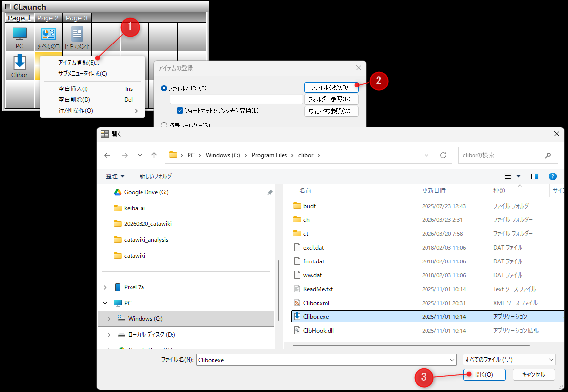Launch the Clibor icon in CLaunch
Image resolution: width=568 pixels, height=392 pixels.
coord(19,65)
